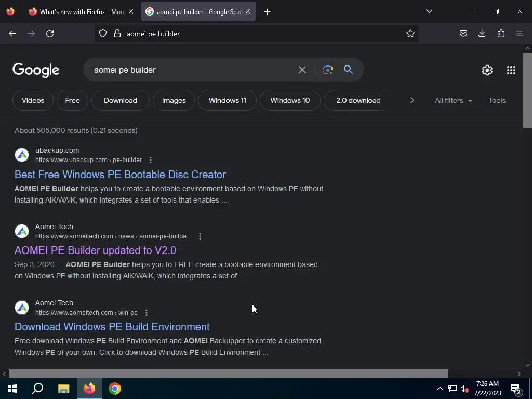Open a new tab with the plus button
The width and height of the screenshot is (532, 399).
pos(268,12)
